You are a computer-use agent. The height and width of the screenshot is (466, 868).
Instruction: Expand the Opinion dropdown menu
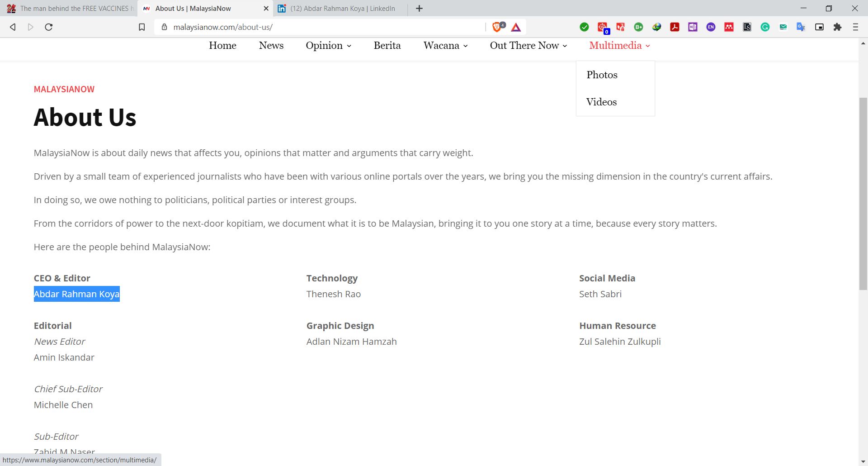[x=328, y=46]
